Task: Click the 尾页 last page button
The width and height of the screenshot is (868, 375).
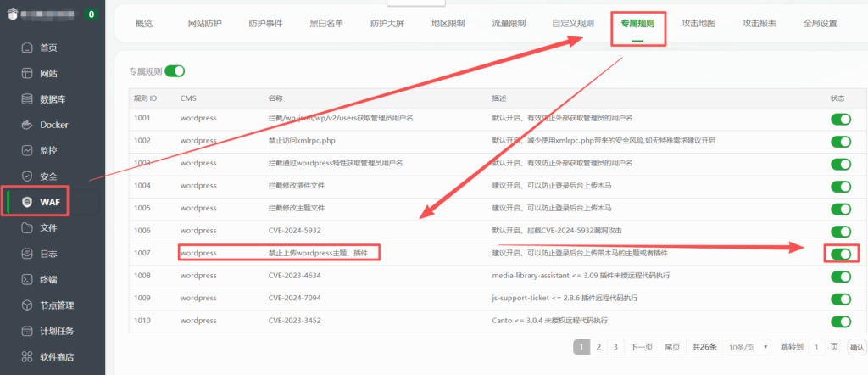Action: click(x=672, y=347)
